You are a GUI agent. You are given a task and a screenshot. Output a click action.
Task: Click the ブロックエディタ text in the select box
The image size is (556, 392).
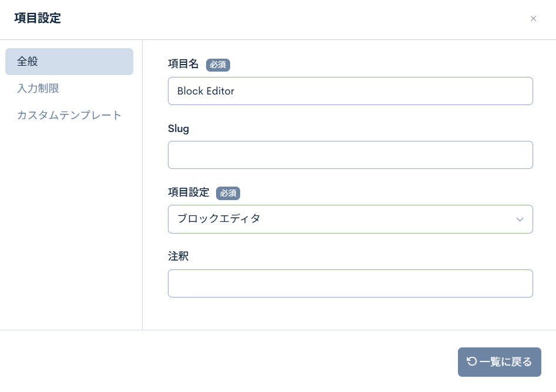(218, 219)
